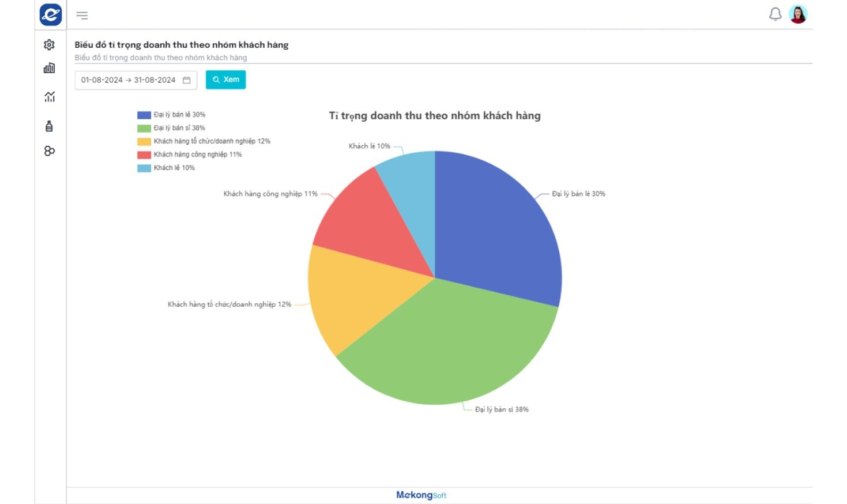
Task: Open the line trend chart sidebar icon
Action: 50,97
